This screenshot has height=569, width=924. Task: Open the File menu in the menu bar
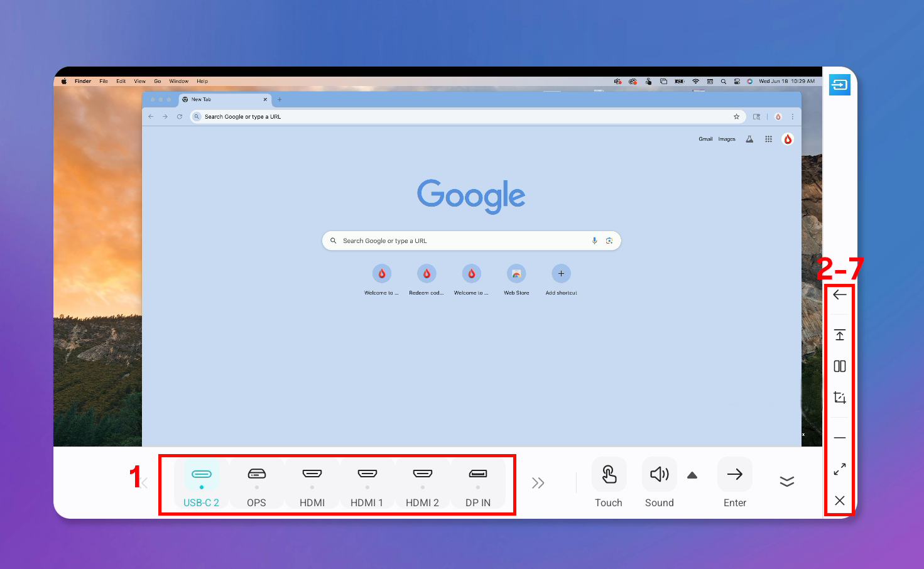point(104,81)
